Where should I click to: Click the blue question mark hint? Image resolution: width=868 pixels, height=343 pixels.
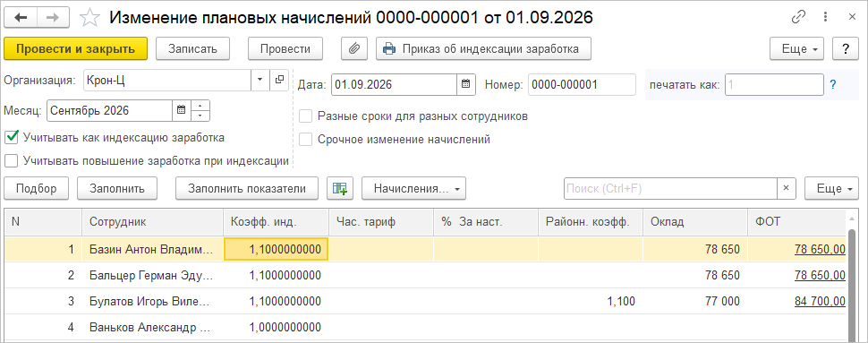click(832, 85)
